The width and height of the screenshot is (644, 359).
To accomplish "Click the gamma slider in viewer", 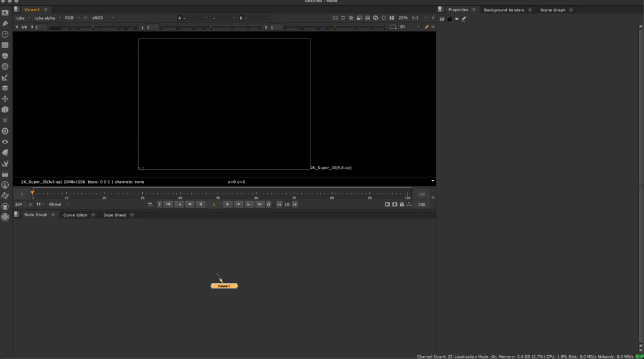I will (211, 28).
